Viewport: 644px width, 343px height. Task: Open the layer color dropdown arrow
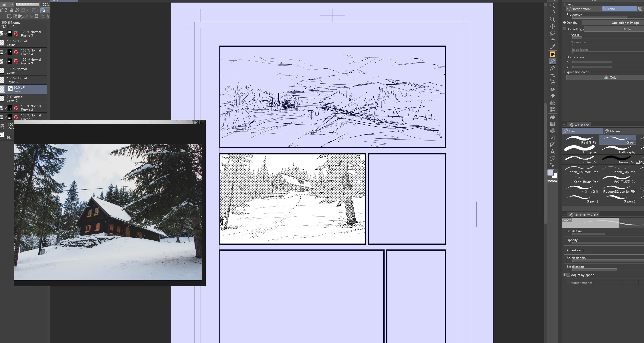(48, 10)
